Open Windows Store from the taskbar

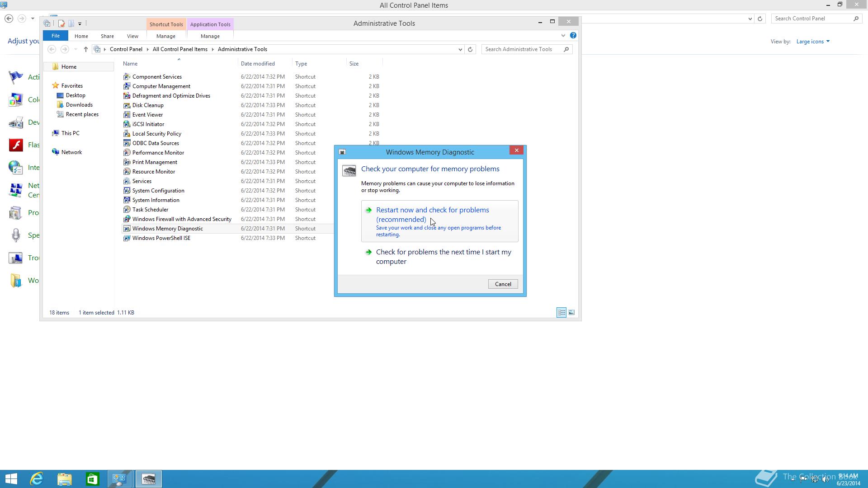pos(93,479)
